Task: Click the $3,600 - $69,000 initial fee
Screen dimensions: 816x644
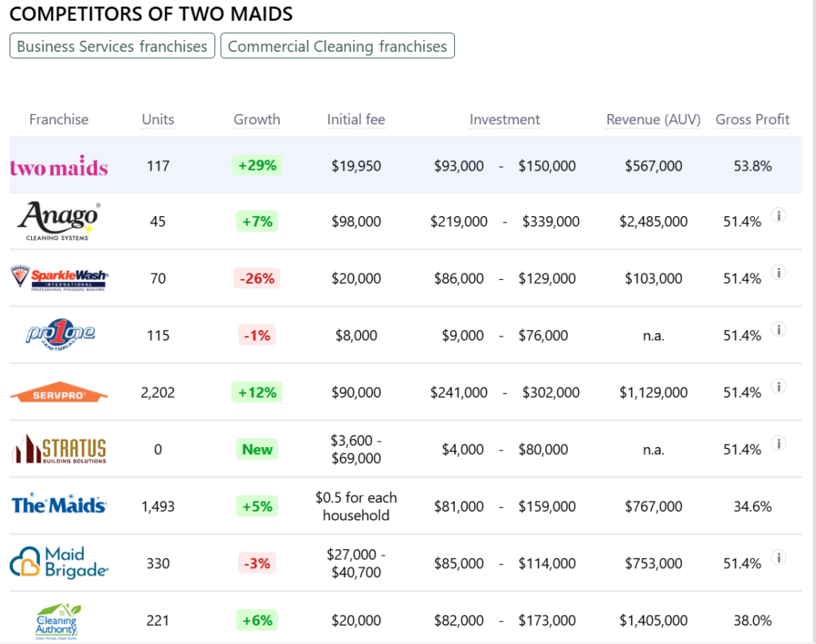Action: (x=356, y=449)
